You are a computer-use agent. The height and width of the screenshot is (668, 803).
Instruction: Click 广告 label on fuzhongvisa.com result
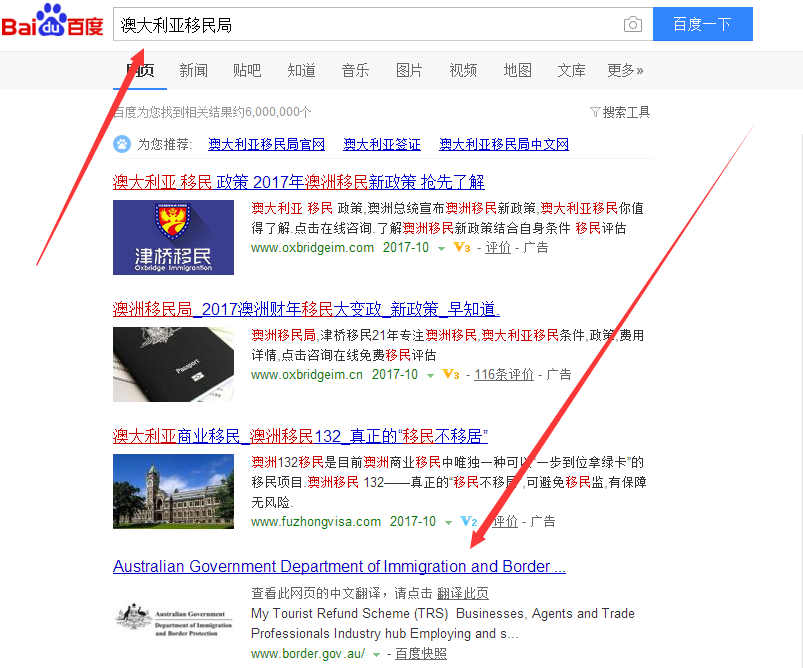tap(543, 521)
